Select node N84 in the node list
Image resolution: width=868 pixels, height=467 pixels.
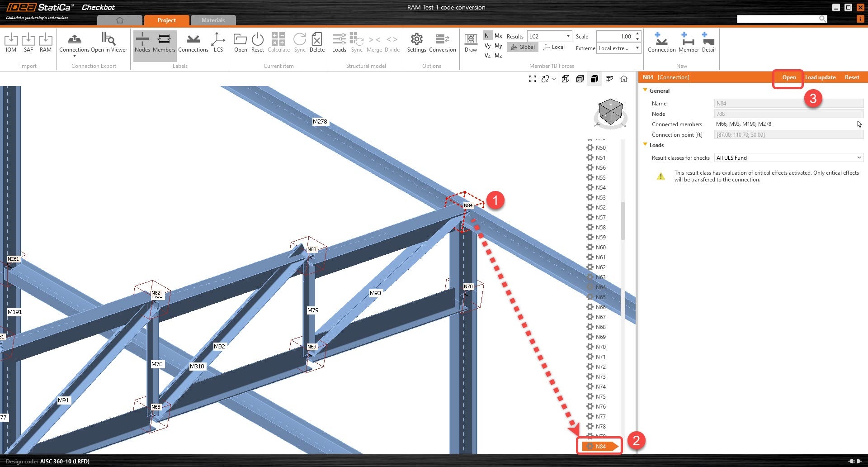[x=599, y=446]
